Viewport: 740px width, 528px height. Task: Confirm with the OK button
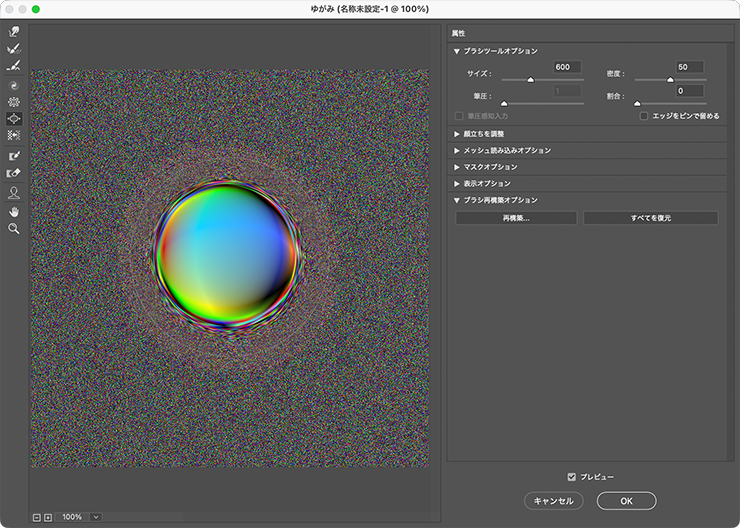(626, 501)
